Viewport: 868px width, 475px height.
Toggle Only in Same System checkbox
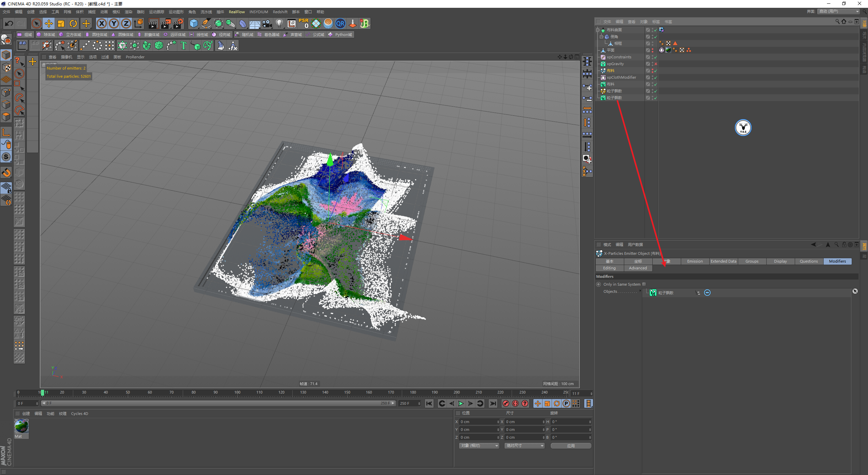[x=644, y=284]
